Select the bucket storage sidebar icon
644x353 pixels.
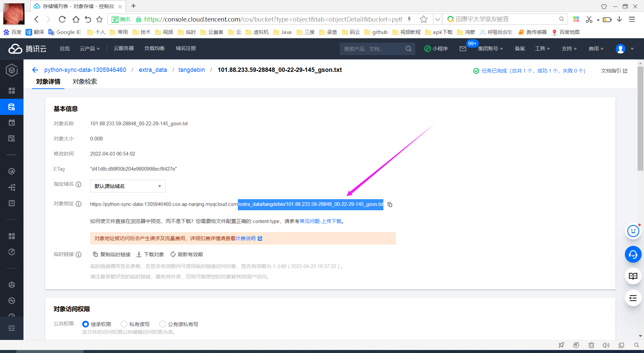pyautogui.click(x=12, y=107)
